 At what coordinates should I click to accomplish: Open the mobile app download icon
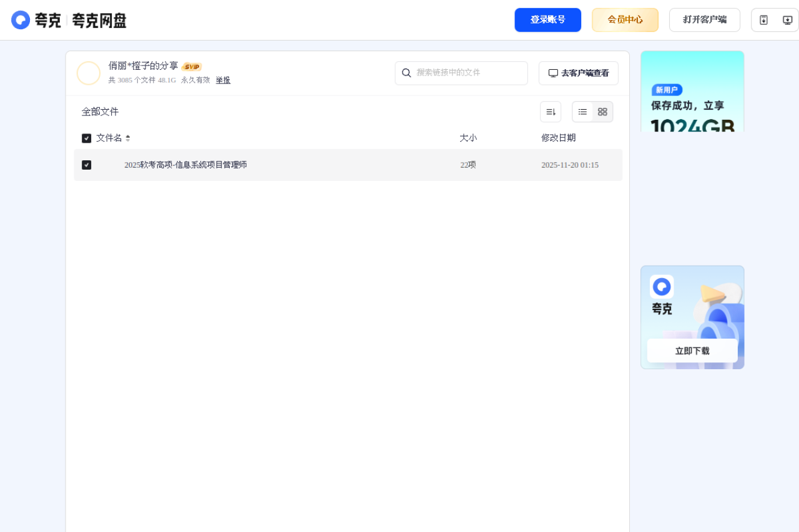click(763, 19)
